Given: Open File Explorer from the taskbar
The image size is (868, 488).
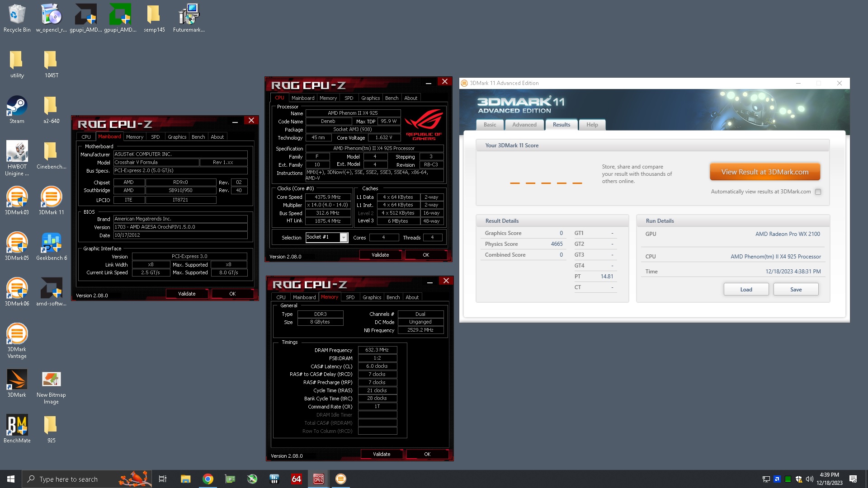Looking at the screenshot, I should (x=186, y=479).
